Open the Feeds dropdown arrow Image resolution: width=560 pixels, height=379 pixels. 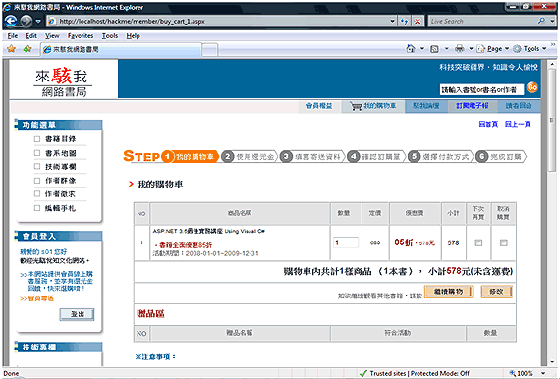446,49
